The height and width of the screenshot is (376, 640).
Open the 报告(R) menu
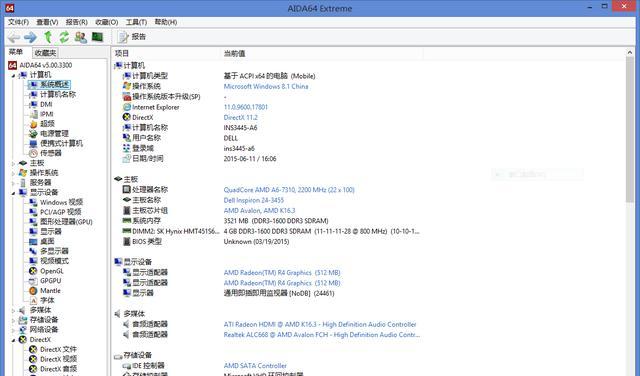tap(77, 22)
